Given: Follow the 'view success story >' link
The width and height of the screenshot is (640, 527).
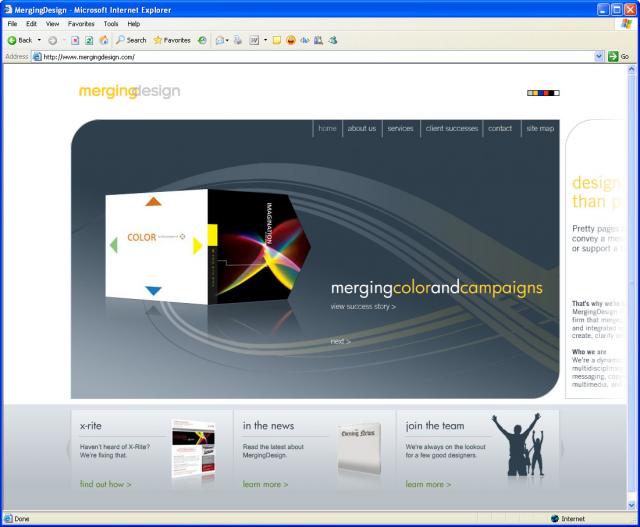Looking at the screenshot, I should click(362, 307).
